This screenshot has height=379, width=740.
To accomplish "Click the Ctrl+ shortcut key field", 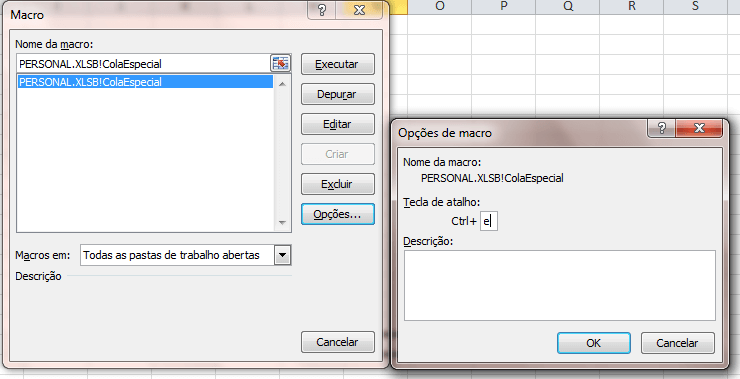I will [x=488, y=221].
